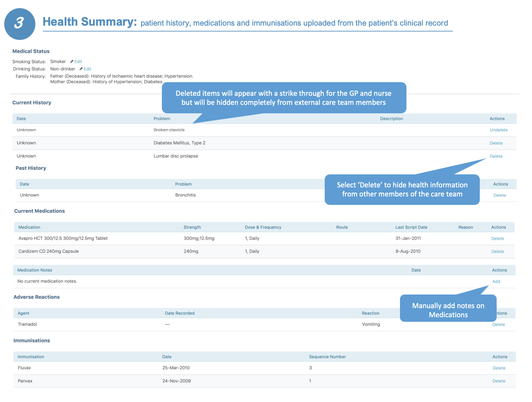The width and height of the screenshot is (532, 402).
Task: Click the Agent column header
Action: tap(23, 313)
